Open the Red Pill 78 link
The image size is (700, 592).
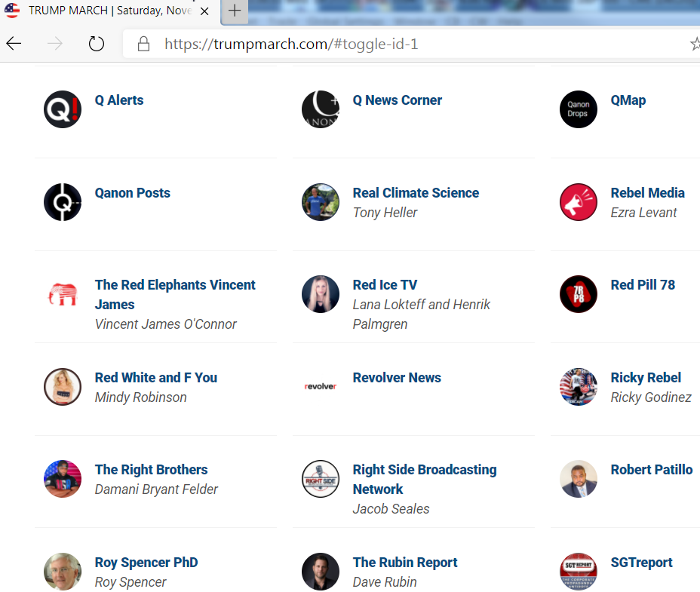pos(643,285)
